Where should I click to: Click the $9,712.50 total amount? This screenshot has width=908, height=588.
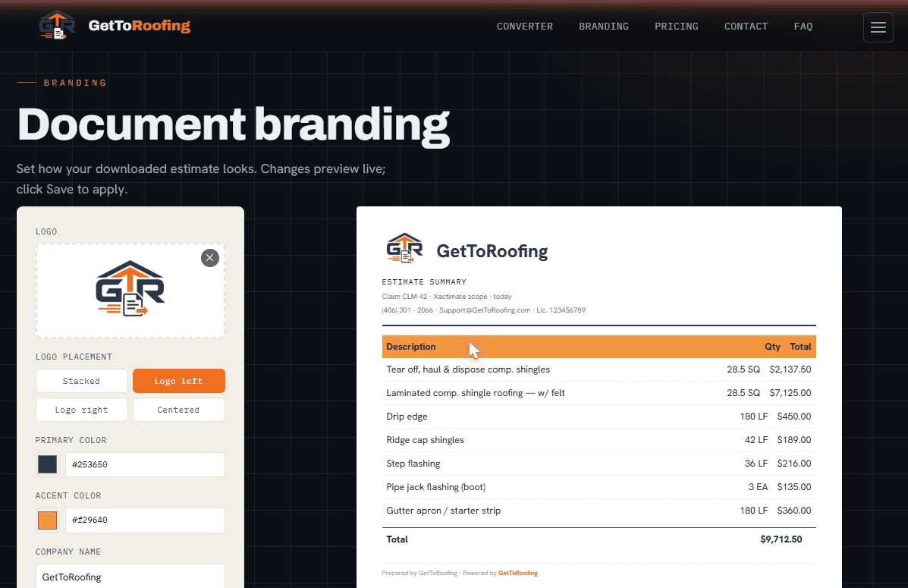point(781,539)
